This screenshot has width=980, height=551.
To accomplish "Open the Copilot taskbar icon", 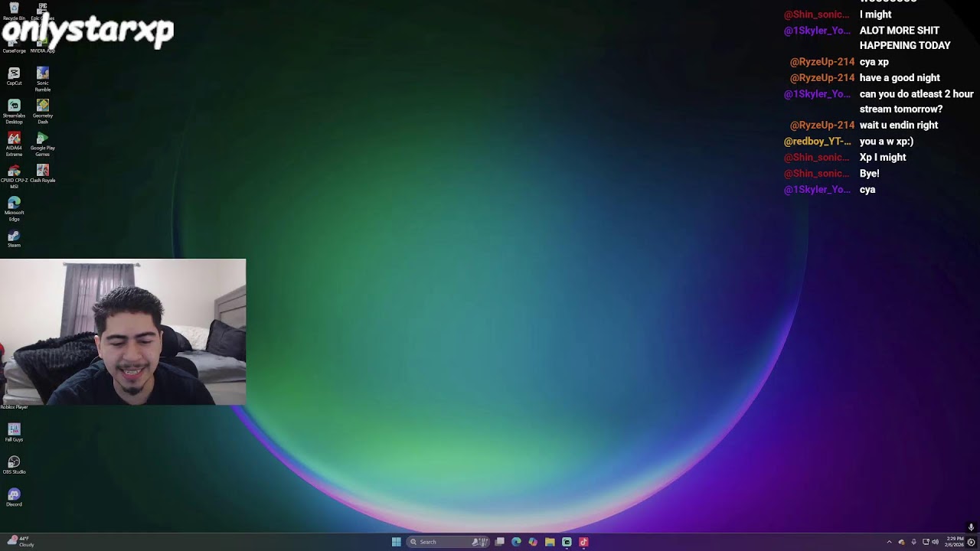I will [533, 542].
